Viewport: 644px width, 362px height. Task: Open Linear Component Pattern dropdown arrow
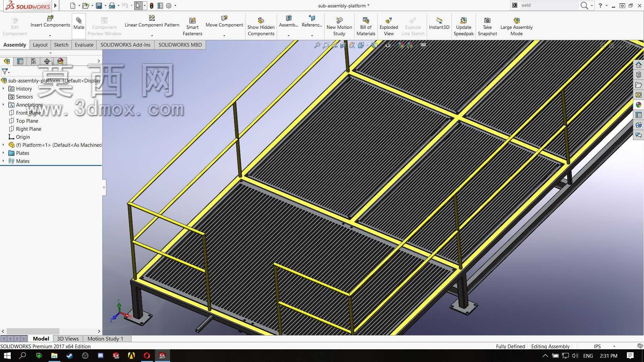152,36
